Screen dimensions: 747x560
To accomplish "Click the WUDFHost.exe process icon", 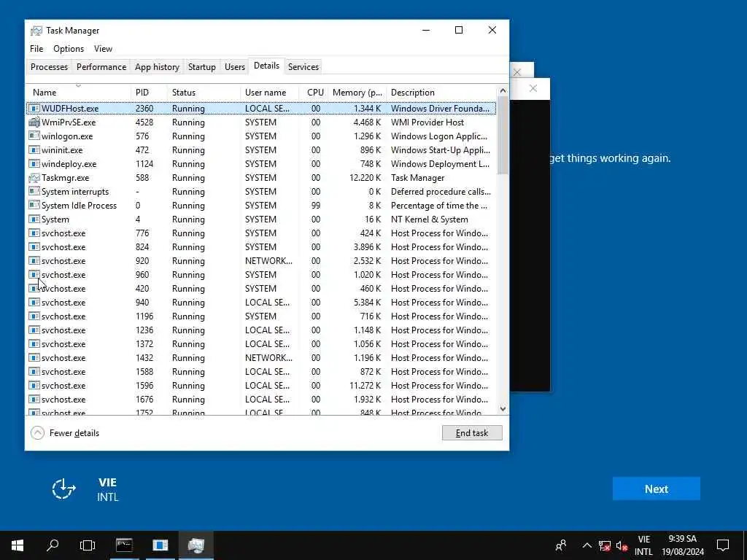I will pos(34,109).
